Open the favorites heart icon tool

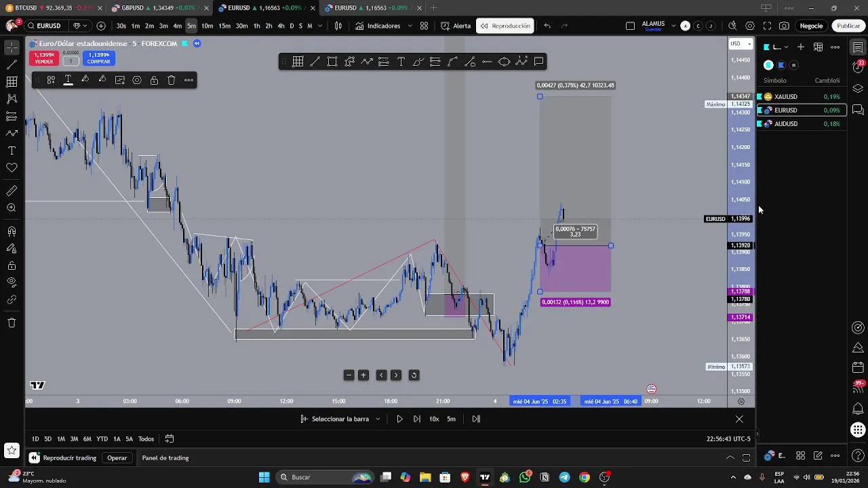click(12, 167)
